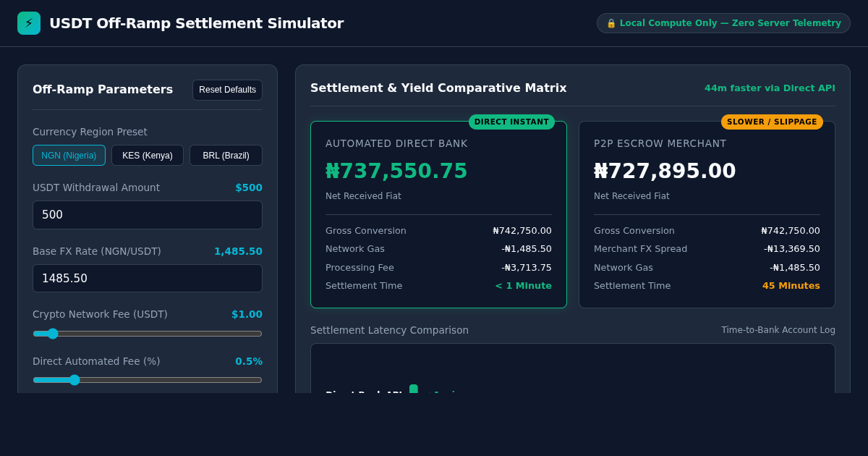Screen dimensions: 868x456
Task: Adjust the Crypto Network Fee slider
Action: tap(148, 334)
